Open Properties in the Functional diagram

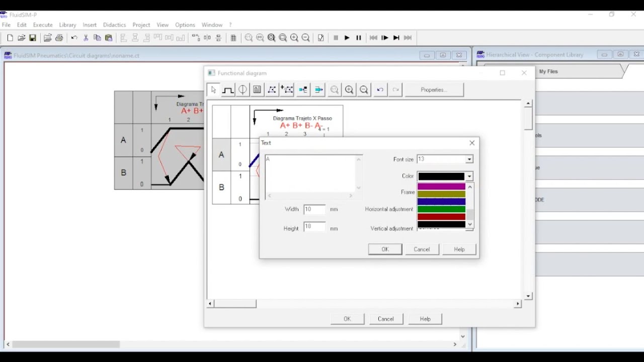point(434,89)
